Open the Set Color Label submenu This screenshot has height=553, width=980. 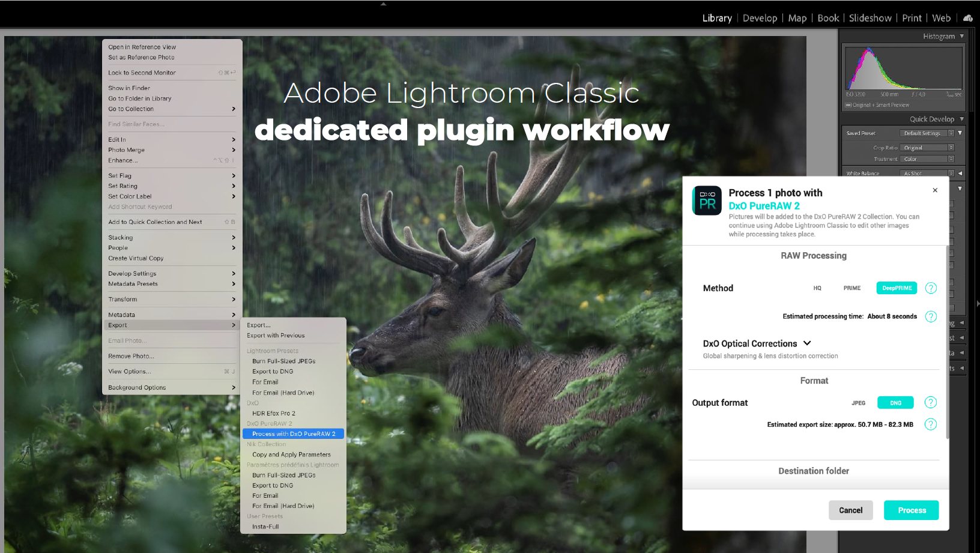click(172, 196)
